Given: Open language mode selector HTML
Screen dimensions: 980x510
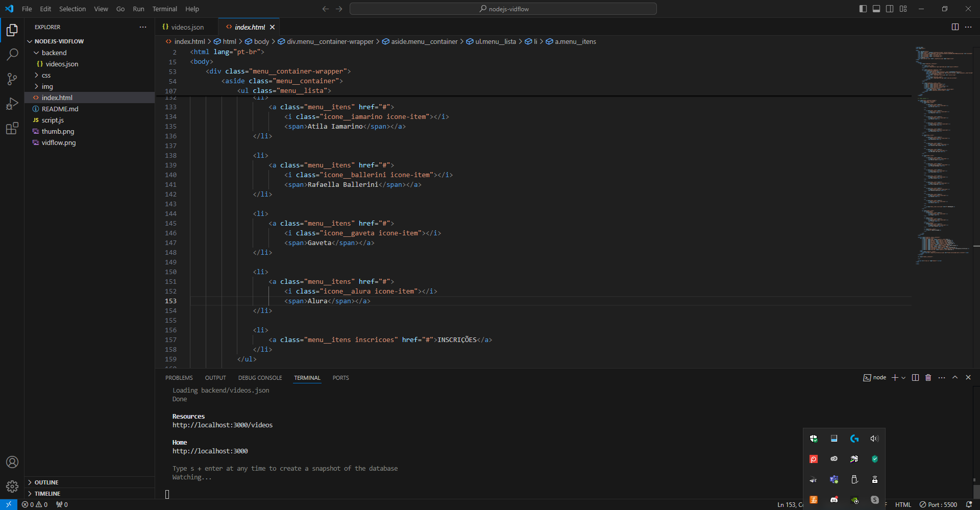Looking at the screenshot, I should [x=903, y=504].
